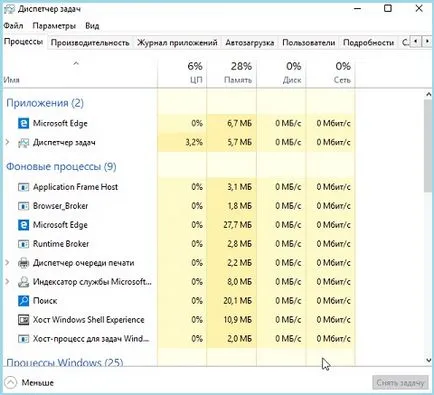Click the Task Manager title bar icon
434x395 pixels.
pos(9,9)
